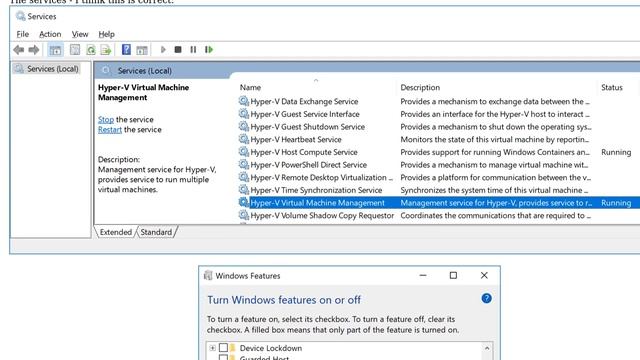Select Hyper-V Heartbeat Service row

coord(438,139)
